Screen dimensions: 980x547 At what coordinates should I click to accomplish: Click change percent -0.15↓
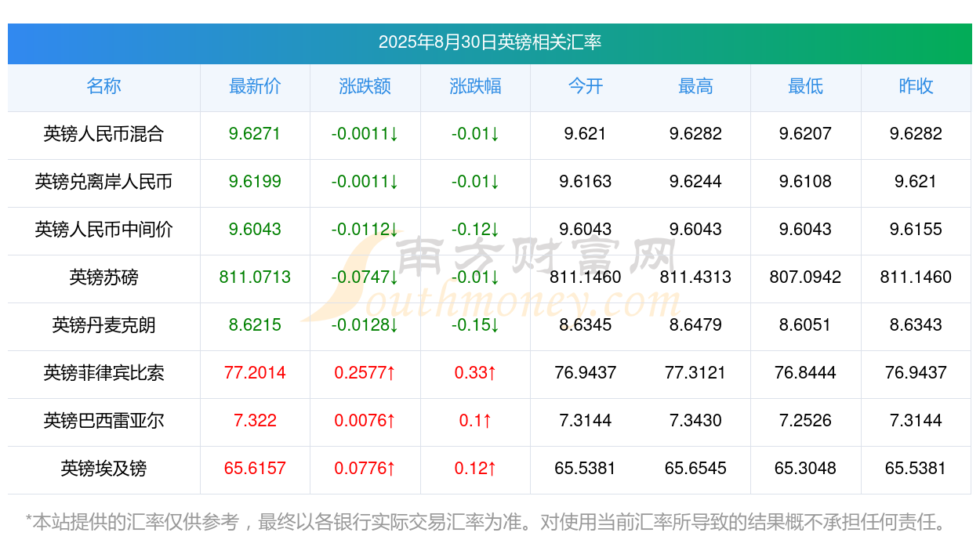(475, 325)
